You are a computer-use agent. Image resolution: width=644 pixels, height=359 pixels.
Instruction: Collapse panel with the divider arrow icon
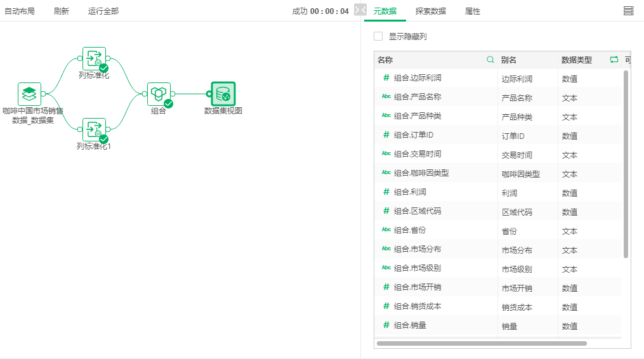pyautogui.click(x=360, y=10)
